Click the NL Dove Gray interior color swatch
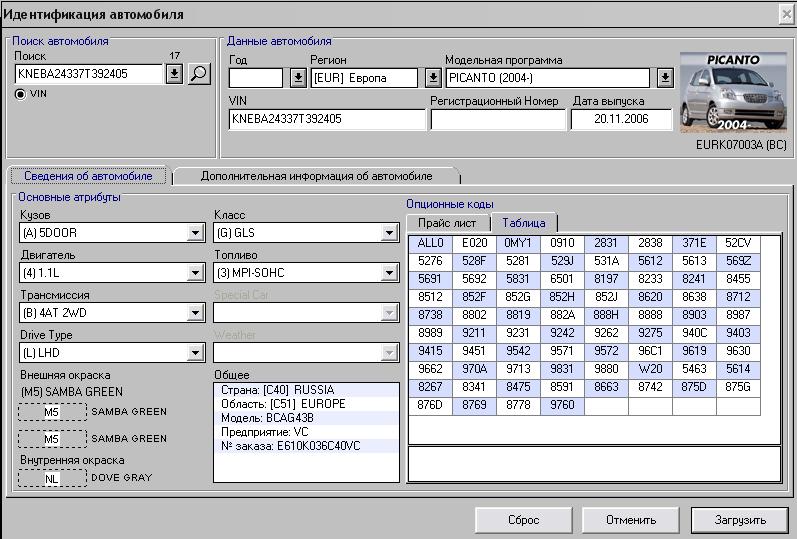Viewport: 797px width, 539px height. [51, 478]
